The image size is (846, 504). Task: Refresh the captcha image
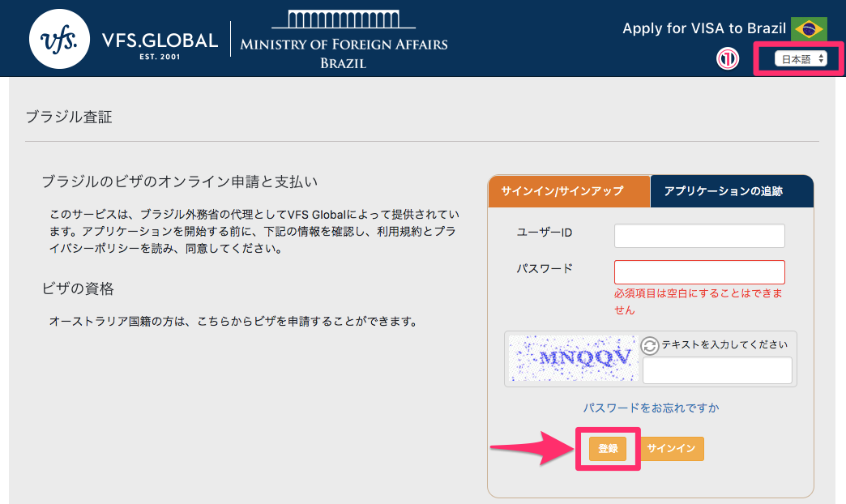650,346
